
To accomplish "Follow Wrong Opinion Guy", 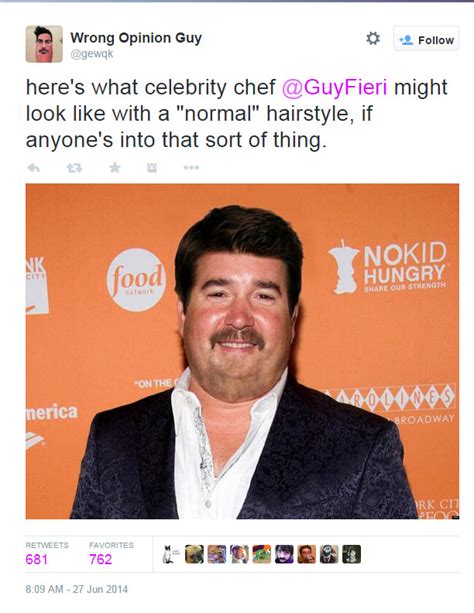I will pyautogui.click(x=426, y=39).
